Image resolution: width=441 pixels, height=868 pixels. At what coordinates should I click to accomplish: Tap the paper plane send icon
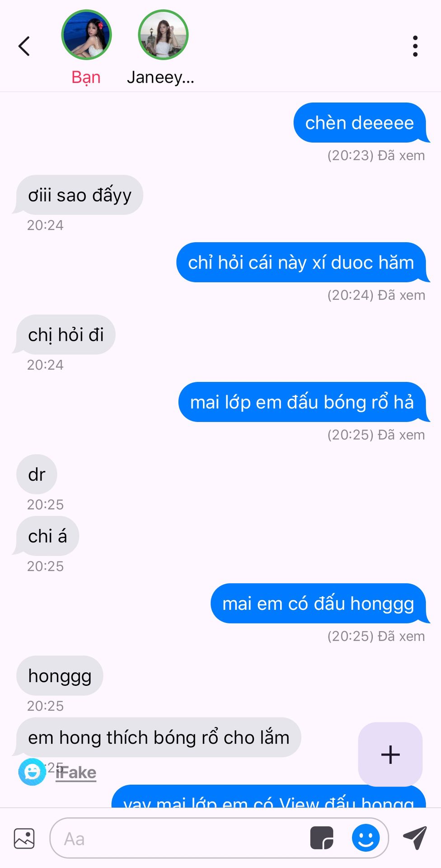click(415, 838)
